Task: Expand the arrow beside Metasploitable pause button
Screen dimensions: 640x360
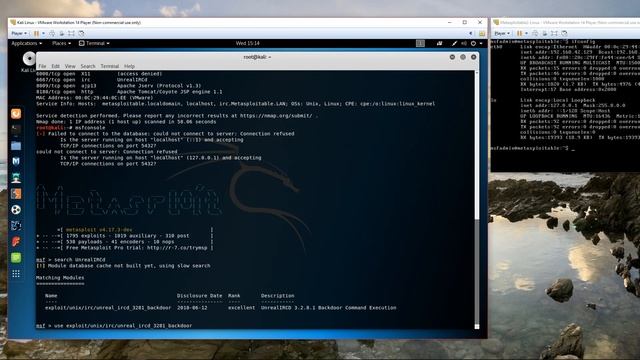Action: [526, 33]
